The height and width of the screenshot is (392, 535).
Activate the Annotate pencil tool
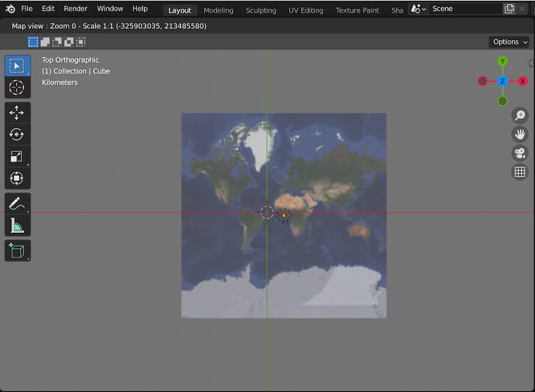click(x=17, y=203)
